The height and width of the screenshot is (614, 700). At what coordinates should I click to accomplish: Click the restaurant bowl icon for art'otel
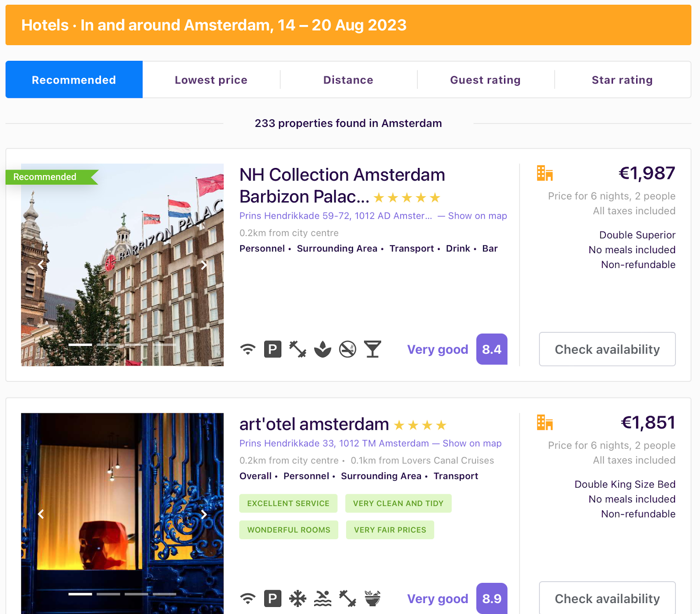click(372, 598)
